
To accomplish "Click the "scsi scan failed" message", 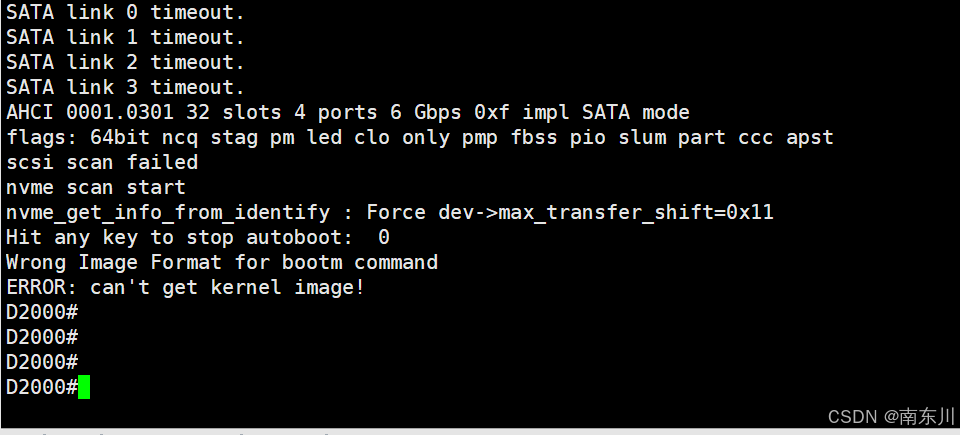I will 102,162.
